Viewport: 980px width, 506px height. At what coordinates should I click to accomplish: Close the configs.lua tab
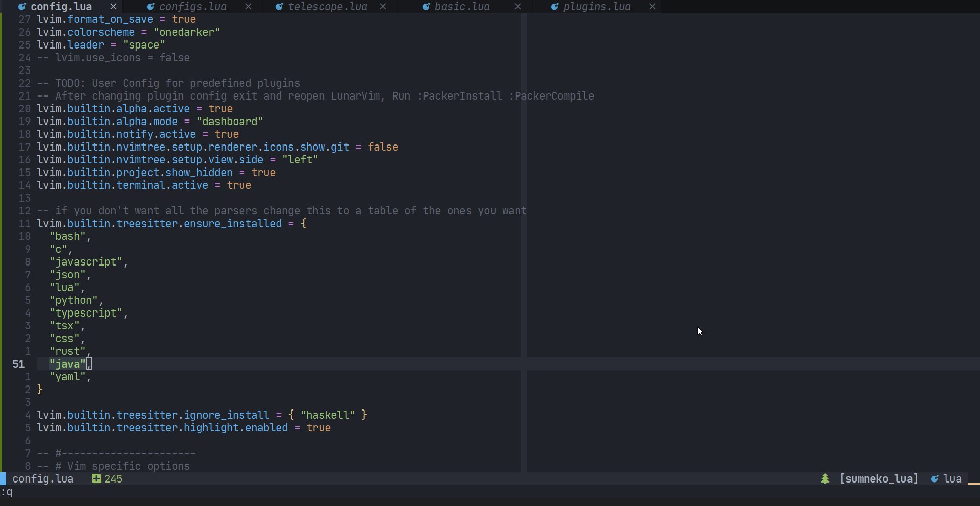(248, 7)
